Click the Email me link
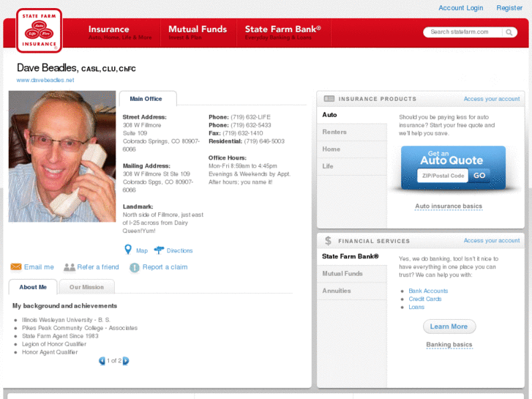 [x=39, y=267]
